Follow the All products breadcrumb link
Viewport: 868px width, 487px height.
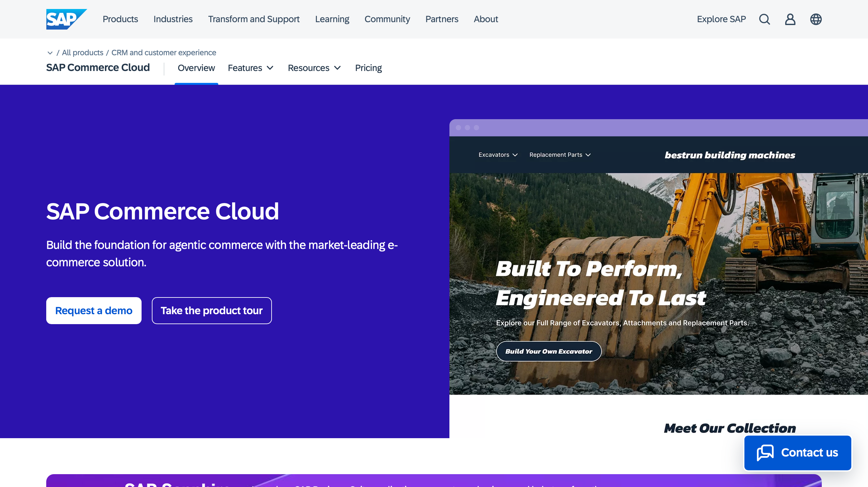tap(82, 53)
